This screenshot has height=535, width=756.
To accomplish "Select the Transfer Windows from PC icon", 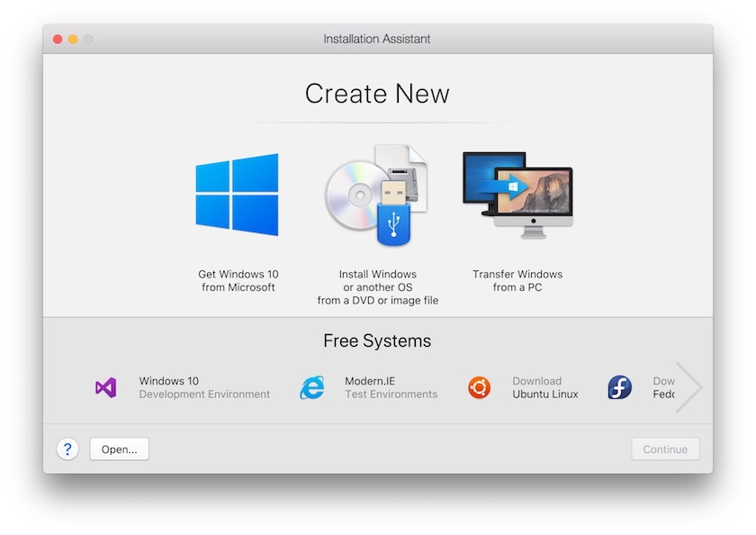I will pyautogui.click(x=517, y=195).
